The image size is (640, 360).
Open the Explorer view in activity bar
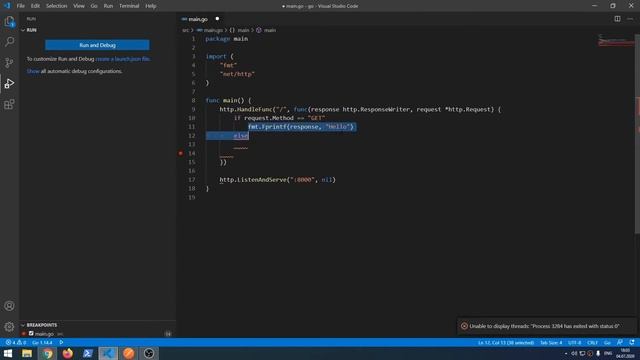(9, 21)
